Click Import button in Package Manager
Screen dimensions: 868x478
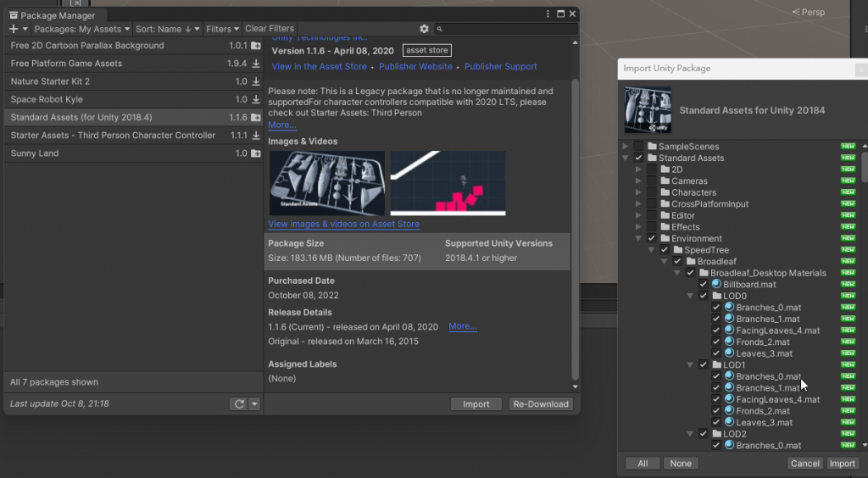pos(476,404)
